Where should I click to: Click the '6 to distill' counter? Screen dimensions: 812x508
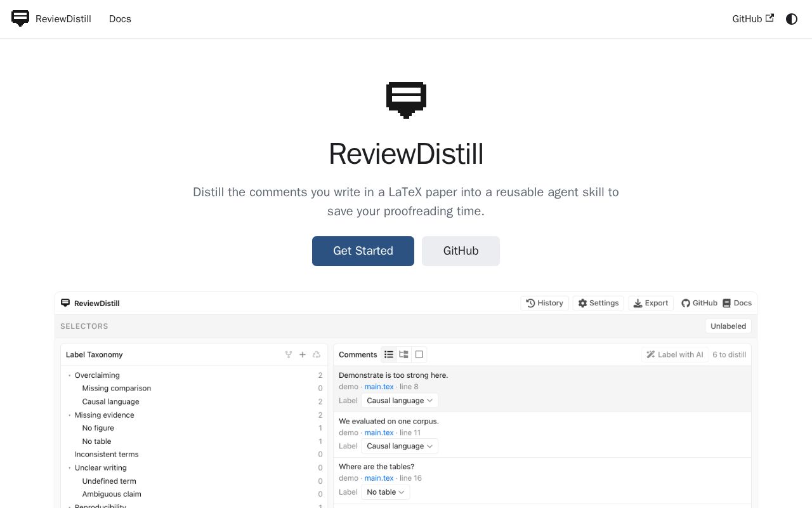pos(729,354)
